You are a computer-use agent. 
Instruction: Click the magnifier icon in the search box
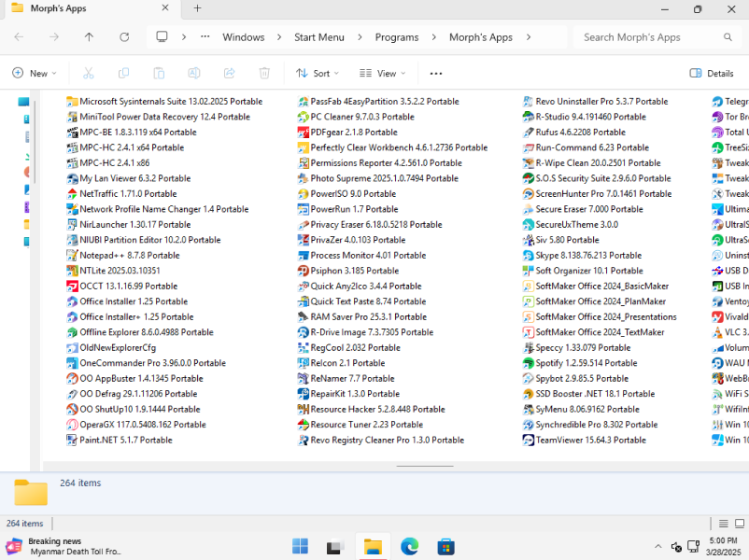[728, 36]
